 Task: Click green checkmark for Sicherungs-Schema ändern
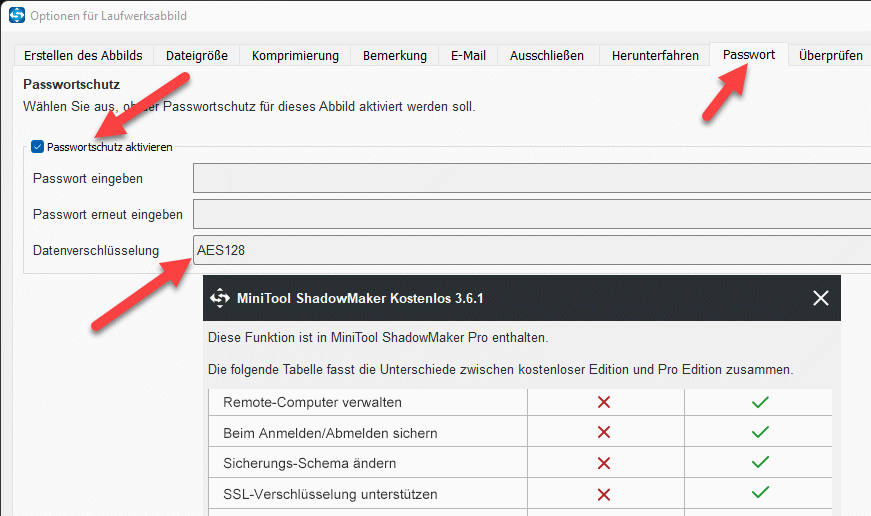pyautogui.click(x=760, y=463)
